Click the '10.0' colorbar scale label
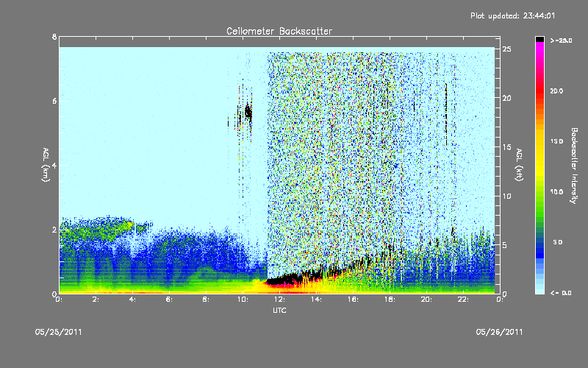 click(556, 192)
